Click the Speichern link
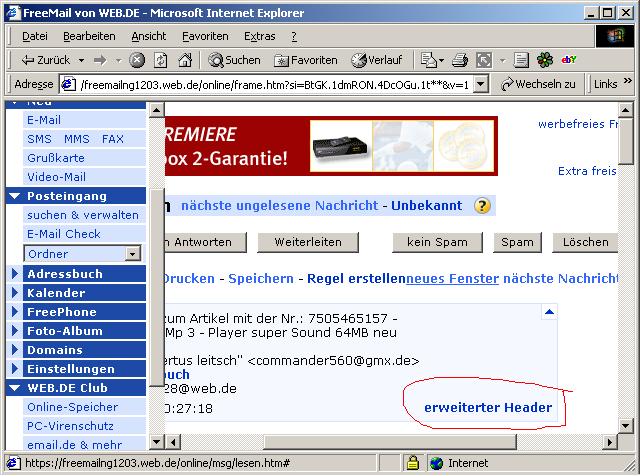This screenshot has height=476, width=640. point(261,279)
